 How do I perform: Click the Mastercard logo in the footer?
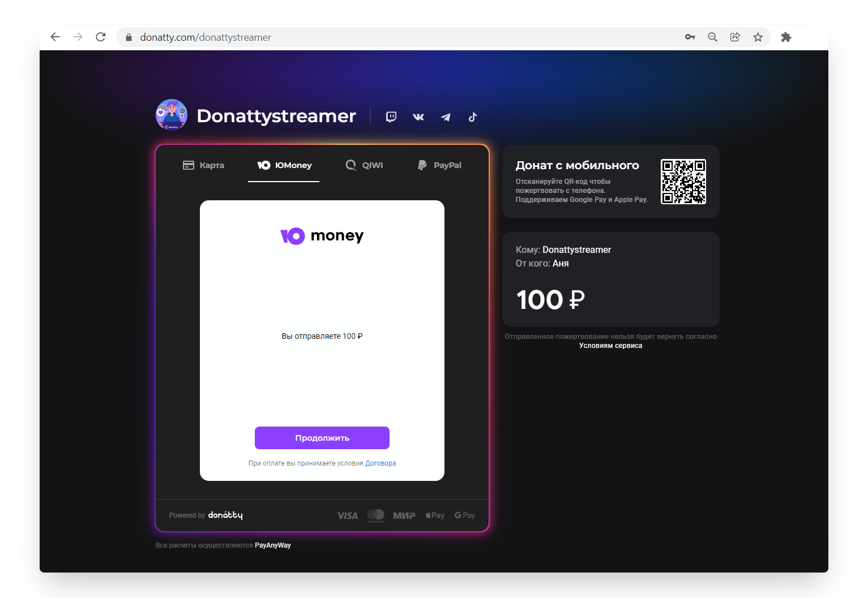[x=375, y=515]
